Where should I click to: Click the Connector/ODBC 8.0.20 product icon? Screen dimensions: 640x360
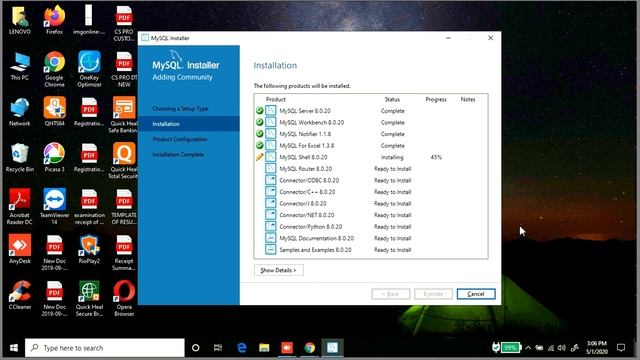tap(271, 180)
